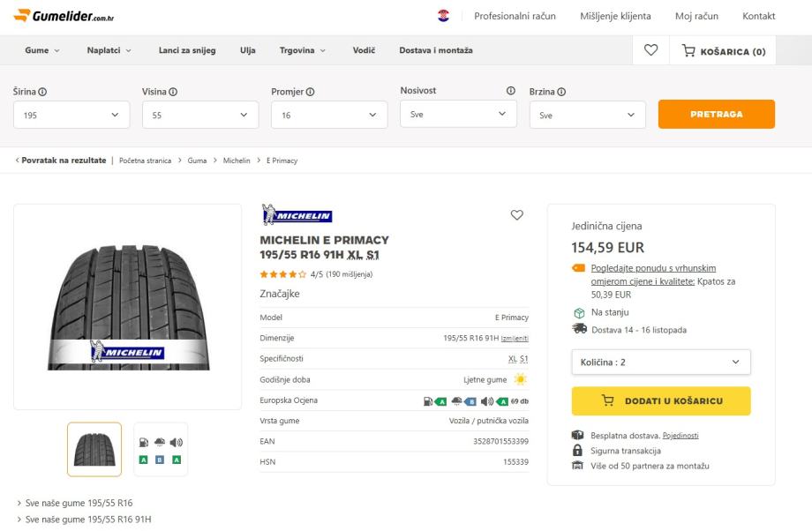Open the wishlist heart in header
The image size is (812, 531).
tap(650, 50)
